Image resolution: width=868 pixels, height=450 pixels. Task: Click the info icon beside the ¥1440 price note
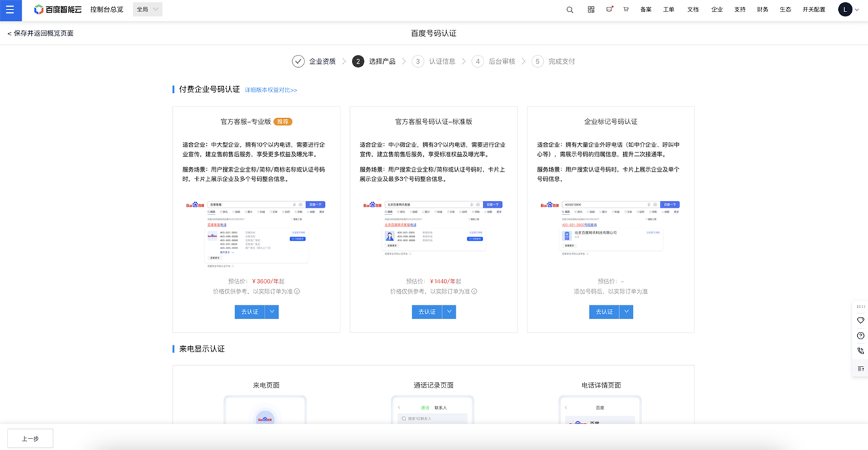click(x=474, y=291)
